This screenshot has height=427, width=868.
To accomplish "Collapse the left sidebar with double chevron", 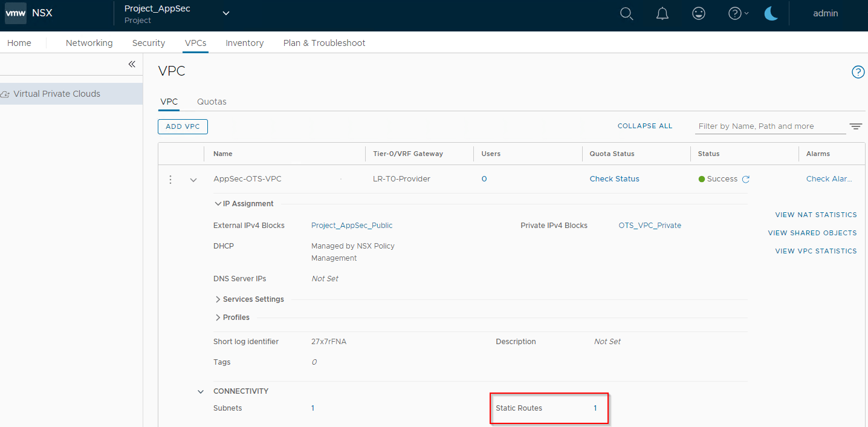I will (x=132, y=64).
